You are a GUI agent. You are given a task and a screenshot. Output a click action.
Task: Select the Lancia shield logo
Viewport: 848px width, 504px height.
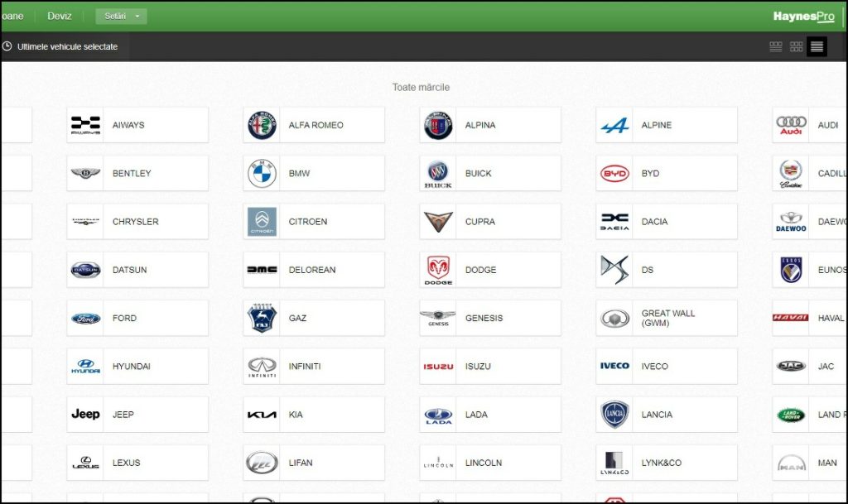tap(614, 415)
